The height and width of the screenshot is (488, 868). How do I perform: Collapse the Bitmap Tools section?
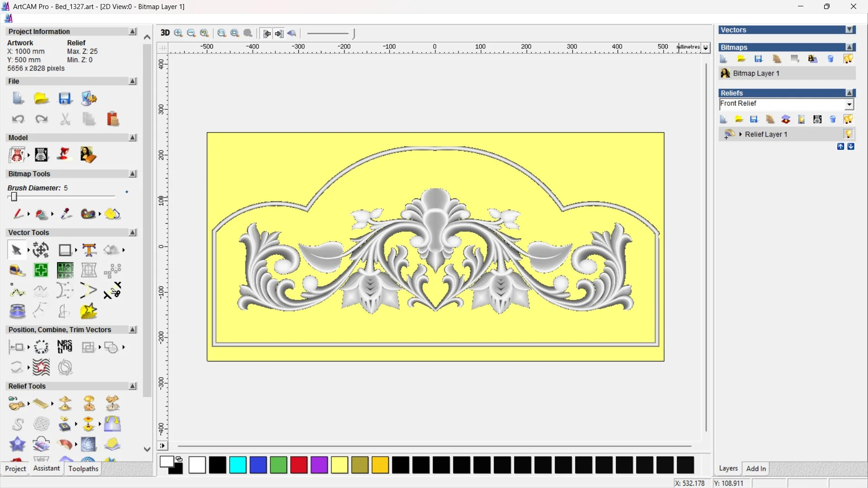pos(132,174)
